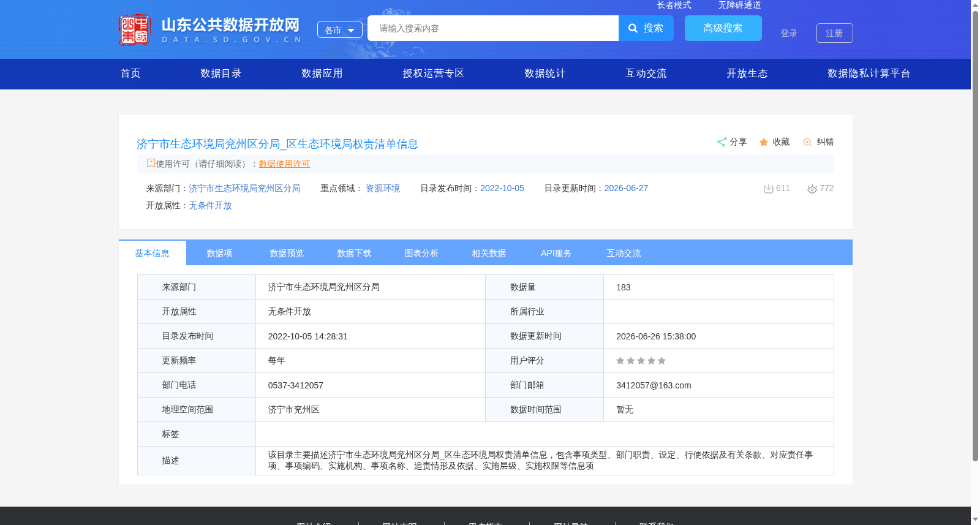Open the 授权运营专区 menu
The image size is (980, 525).
click(434, 74)
